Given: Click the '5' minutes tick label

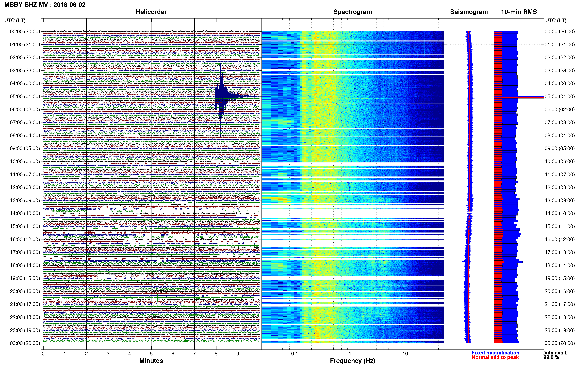Looking at the screenshot, I should pyautogui.click(x=151, y=354).
